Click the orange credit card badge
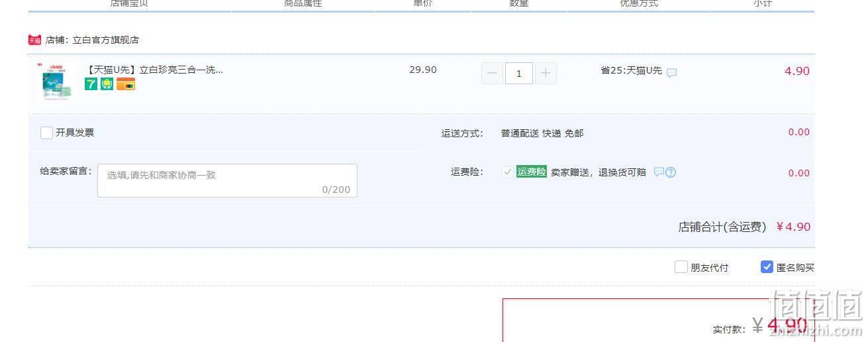 (x=126, y=84)
